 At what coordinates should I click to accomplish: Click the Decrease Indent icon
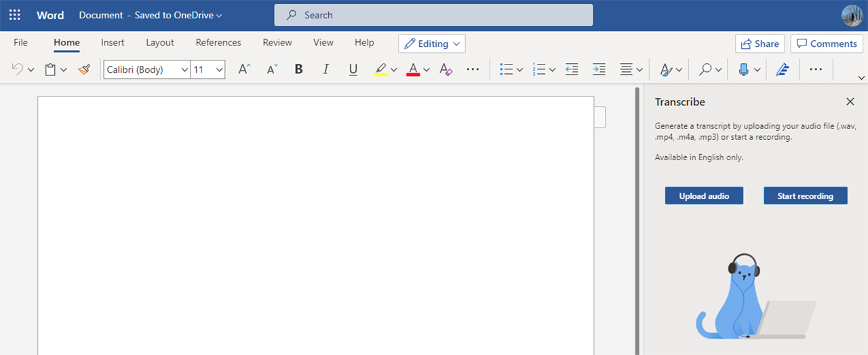(x=572, y=69)
